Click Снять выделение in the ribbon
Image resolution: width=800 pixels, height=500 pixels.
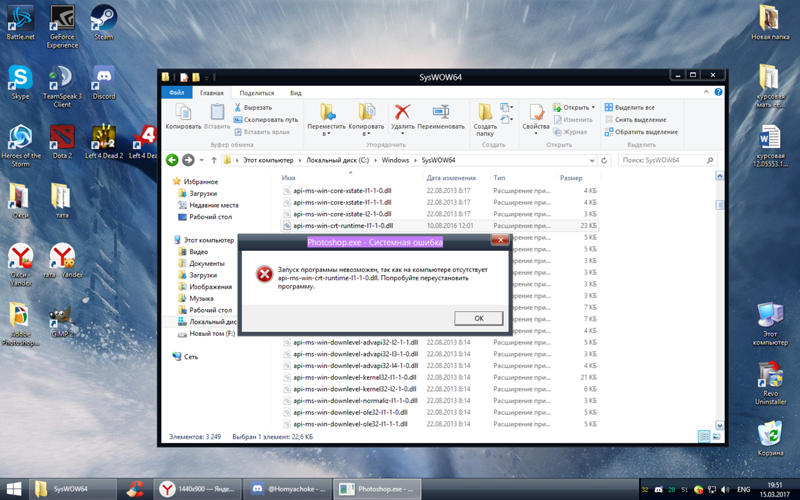click(x=636, y=119)
